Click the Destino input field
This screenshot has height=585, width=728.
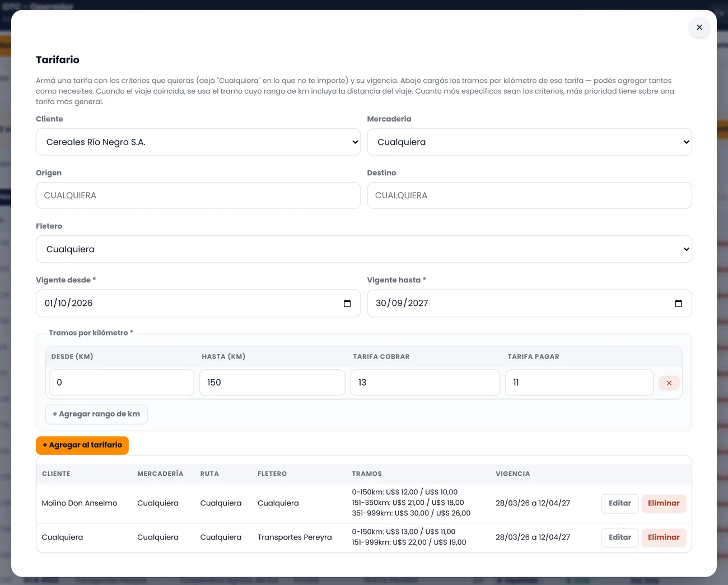pyautogui.click(x=529, y=196)
